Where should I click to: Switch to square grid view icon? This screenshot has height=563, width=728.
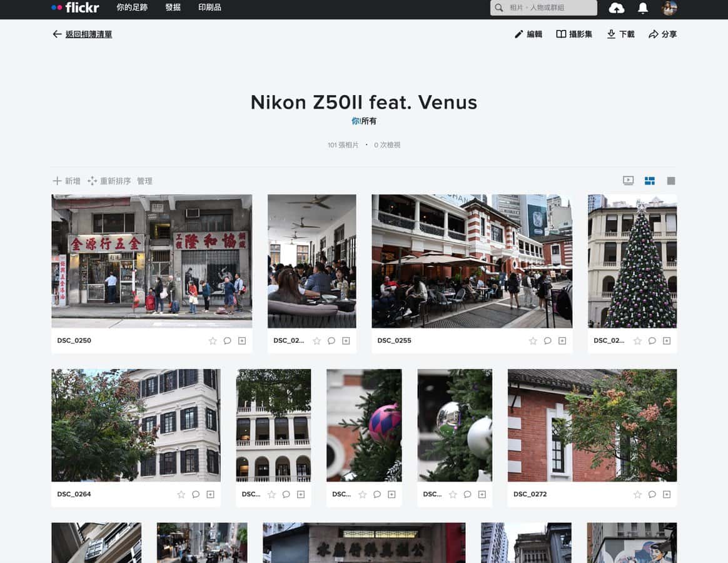(x=671, y=181)
